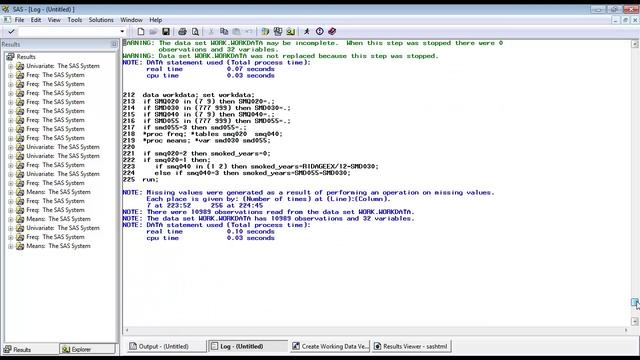This screenshot has width=640, height=360.
Task: Click the Print toolbar icon
Action: pos(182,31)
